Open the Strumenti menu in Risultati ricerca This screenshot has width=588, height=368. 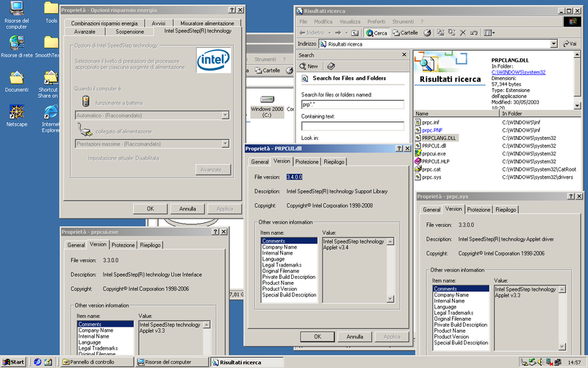403,22
